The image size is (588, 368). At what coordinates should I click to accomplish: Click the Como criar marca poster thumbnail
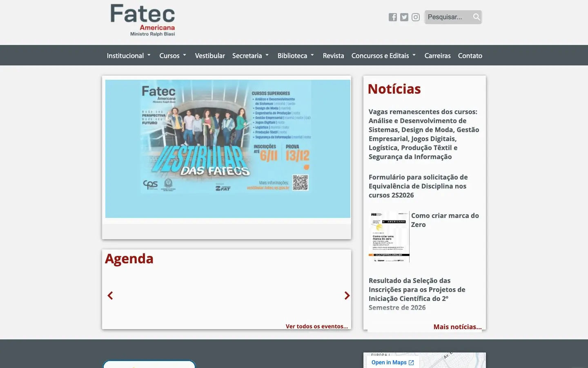(x=389, y=237)
